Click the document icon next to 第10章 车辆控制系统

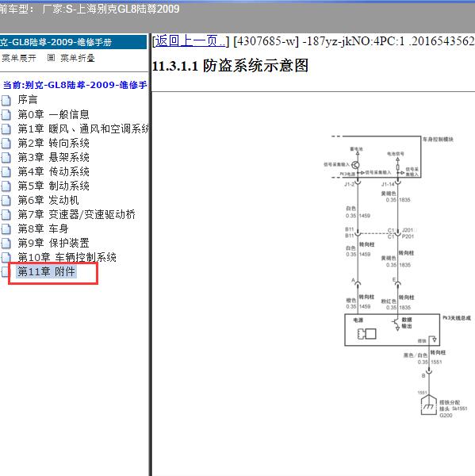(x=6, y=257)
